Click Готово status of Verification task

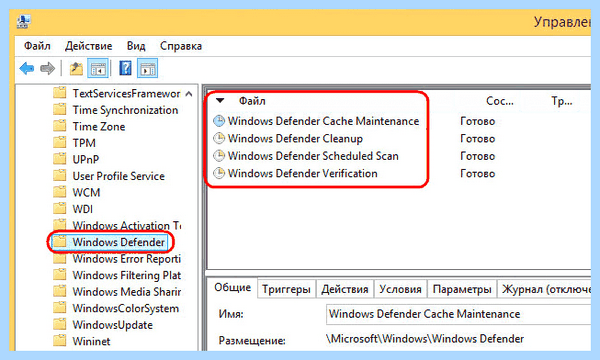pyautogui.click(x=478, y=173)
